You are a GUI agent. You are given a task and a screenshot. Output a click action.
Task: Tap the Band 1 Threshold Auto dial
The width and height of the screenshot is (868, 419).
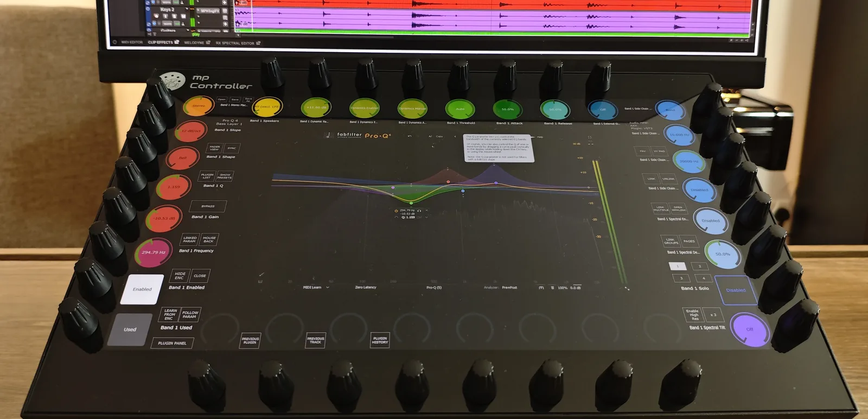tap(460, 109)
